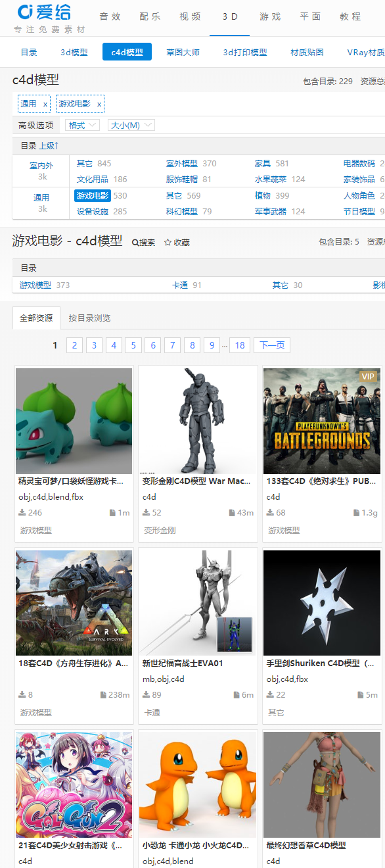Open the ARK 方舟生存进化 thumbnail
The height and width of the screenshot is (868, 385).
point(74,603)
